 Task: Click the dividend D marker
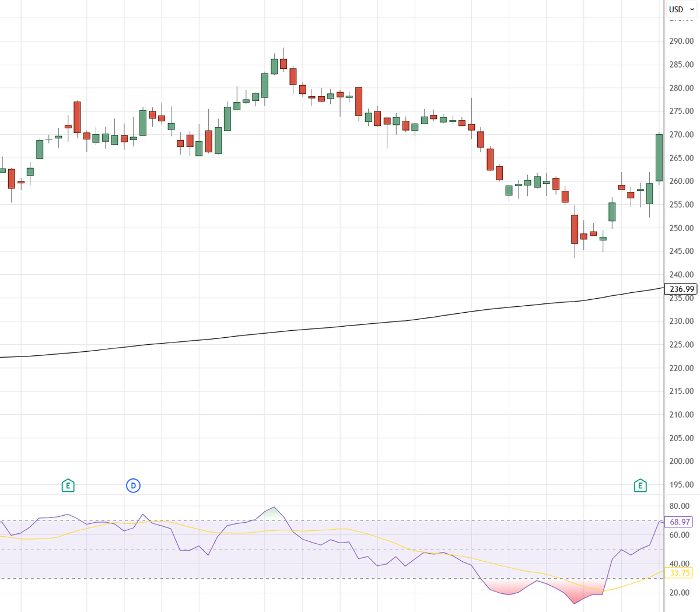[x=133, y=485]
